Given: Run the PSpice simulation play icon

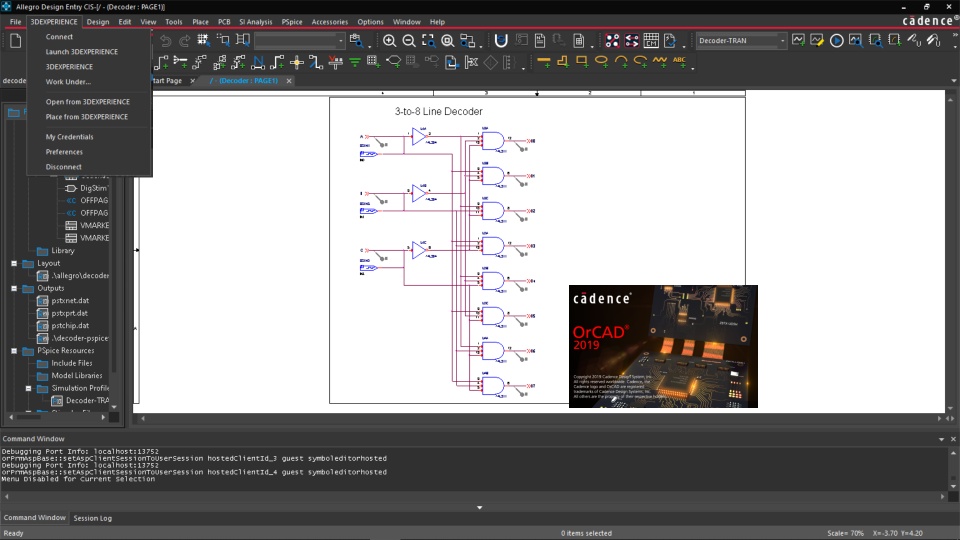Looking at the screenshot, I should point(837,41).
